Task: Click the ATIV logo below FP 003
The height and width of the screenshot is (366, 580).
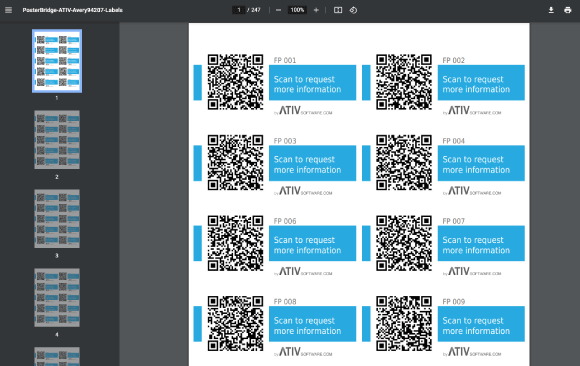Action: [303, 191]
